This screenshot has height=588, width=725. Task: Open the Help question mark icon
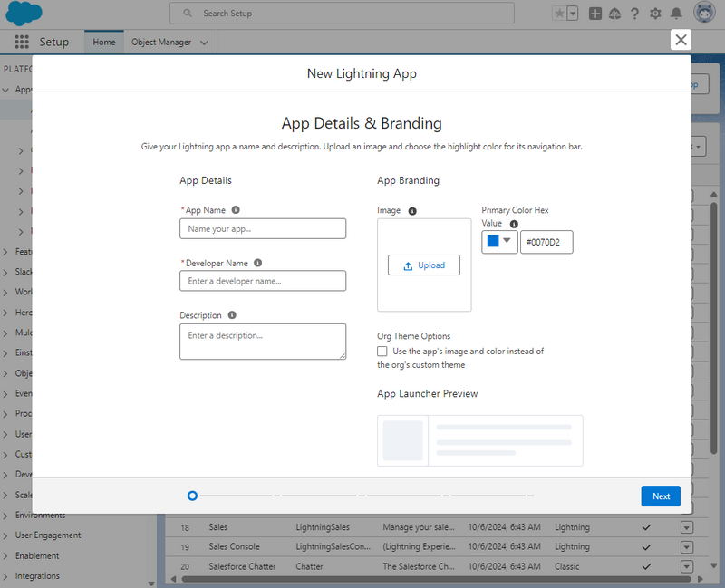[x=635, y=14]
